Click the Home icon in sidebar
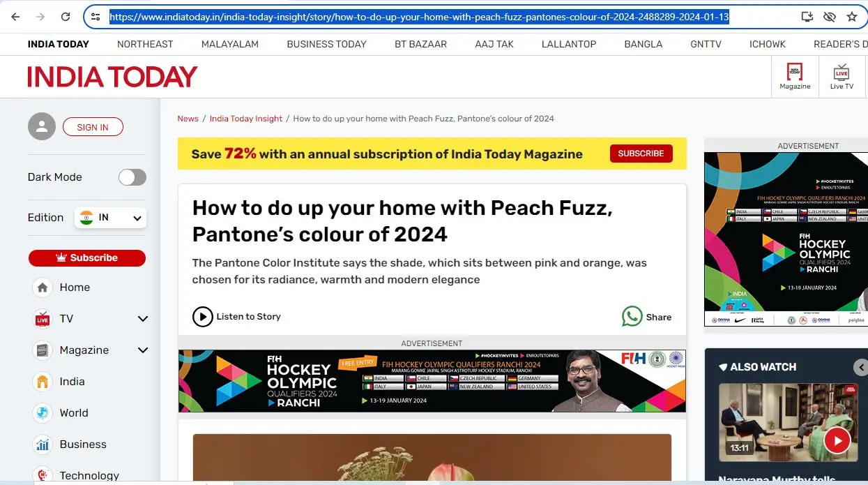The height and width of the screenshot is (485, 868). pyautogui.click(x=43, y=288)
